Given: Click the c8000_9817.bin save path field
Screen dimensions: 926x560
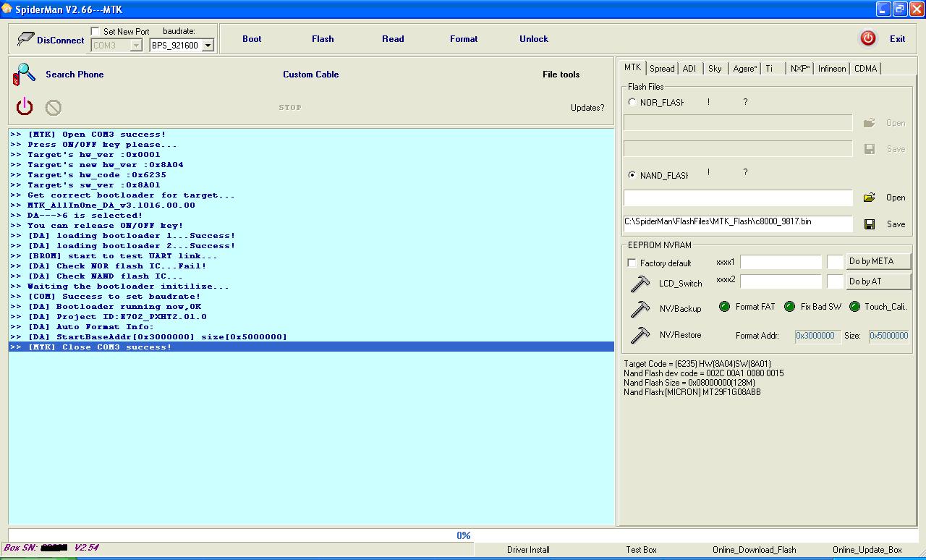Looking at the screenshot, I should click(x=738, y=224).
